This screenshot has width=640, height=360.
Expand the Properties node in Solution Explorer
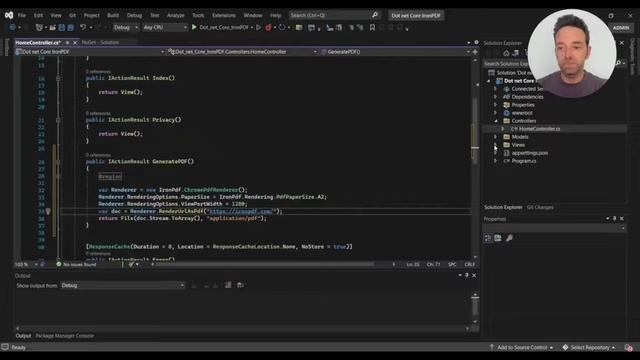click(x=496, y=105)
